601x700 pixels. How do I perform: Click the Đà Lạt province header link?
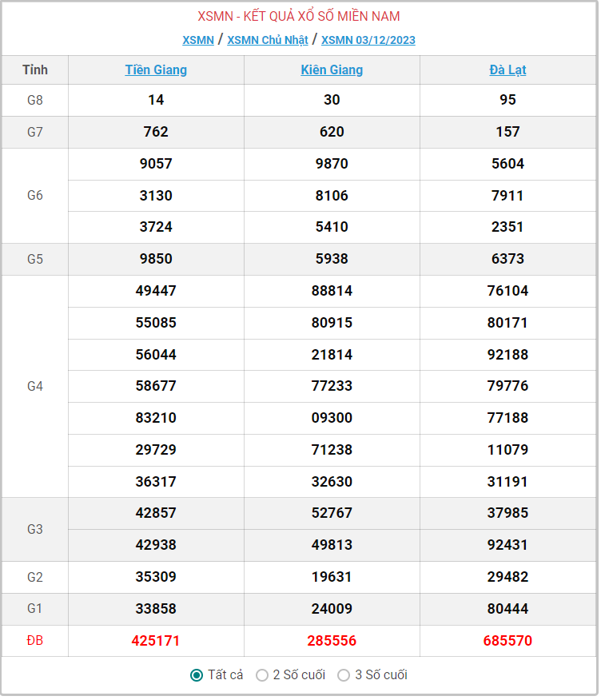(x=507, y=70)
